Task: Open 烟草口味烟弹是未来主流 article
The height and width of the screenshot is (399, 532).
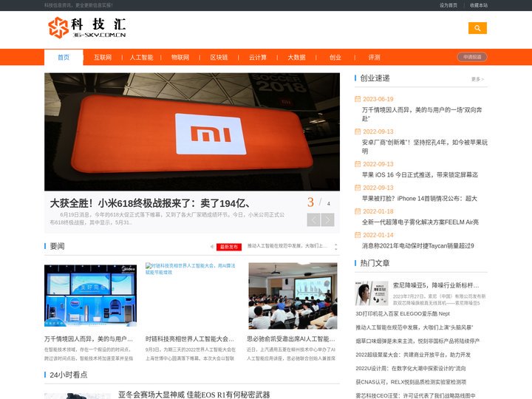Action: [417, 341]
